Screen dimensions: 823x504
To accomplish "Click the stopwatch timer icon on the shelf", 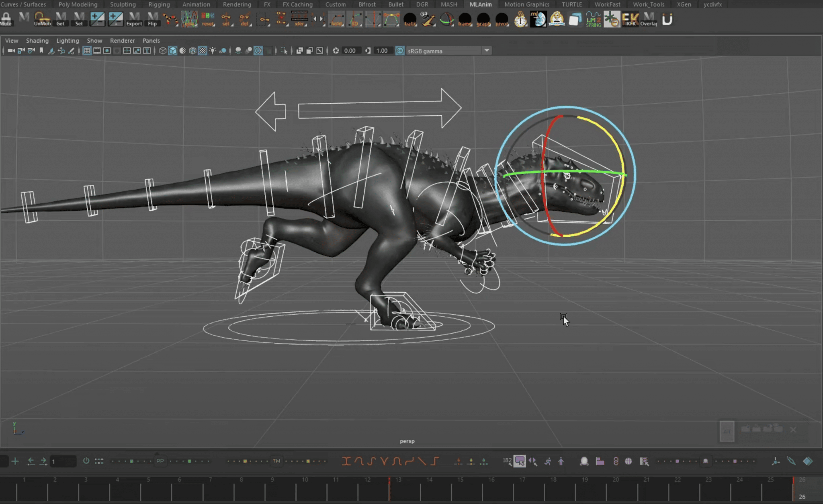I will pyautogui.click(x=521, y=19).
